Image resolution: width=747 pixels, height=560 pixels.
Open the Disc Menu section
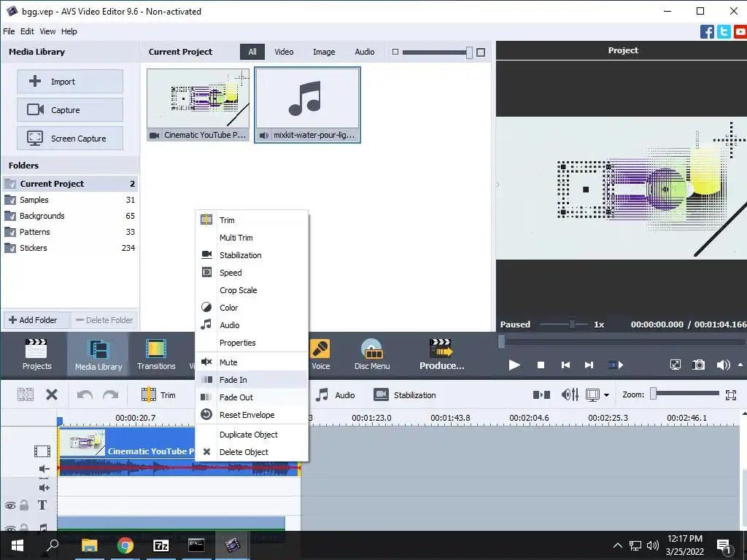click(x=372, y=354)
